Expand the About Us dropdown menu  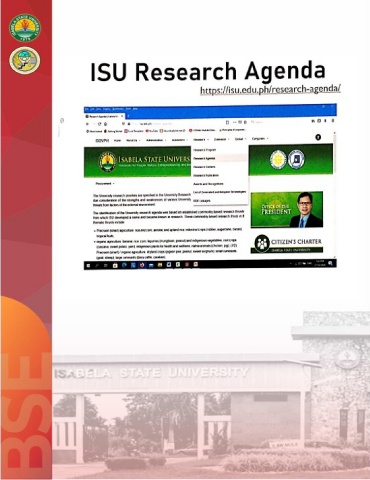(133, 140)
